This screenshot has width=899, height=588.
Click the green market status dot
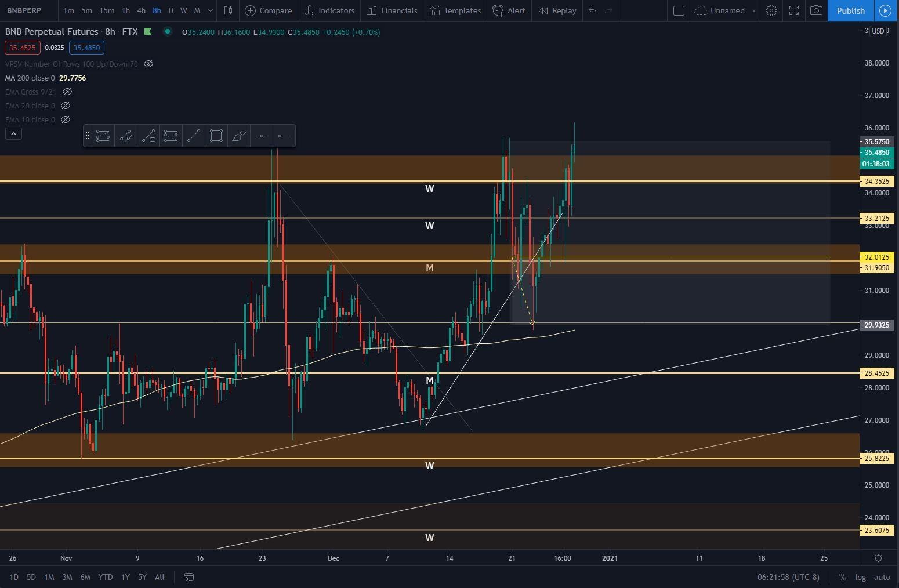pyautogui.click(x=167, y=31)
